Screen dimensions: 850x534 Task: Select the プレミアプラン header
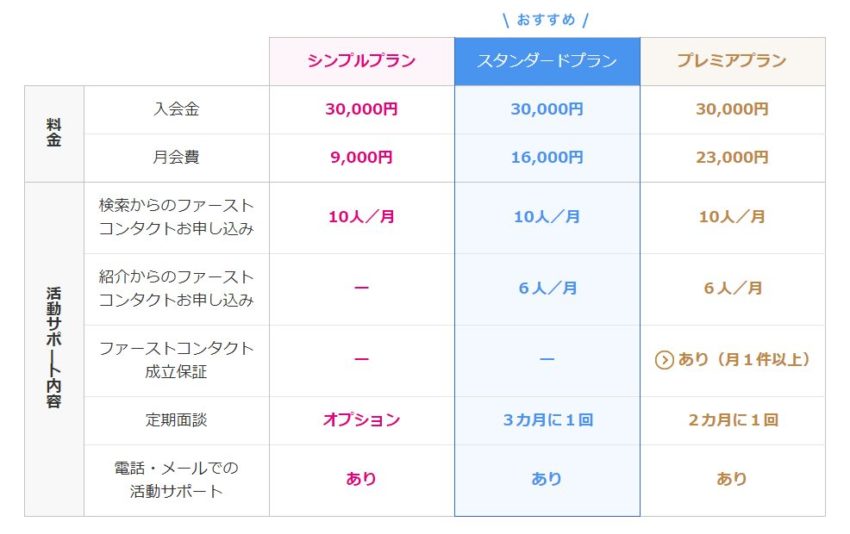point(732,61)
